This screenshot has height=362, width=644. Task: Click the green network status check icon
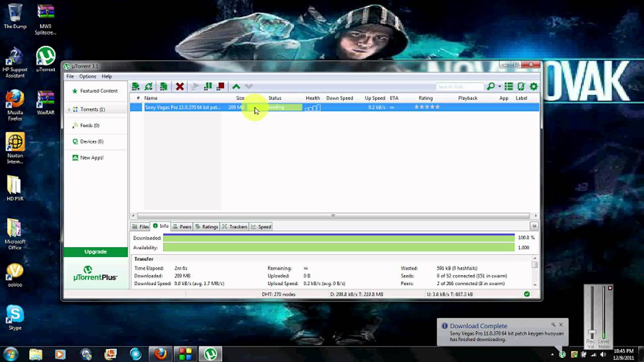[527, 294]
